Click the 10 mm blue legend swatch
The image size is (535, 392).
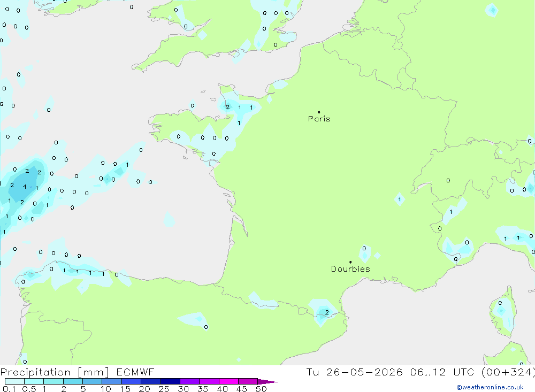coord(112,381)
